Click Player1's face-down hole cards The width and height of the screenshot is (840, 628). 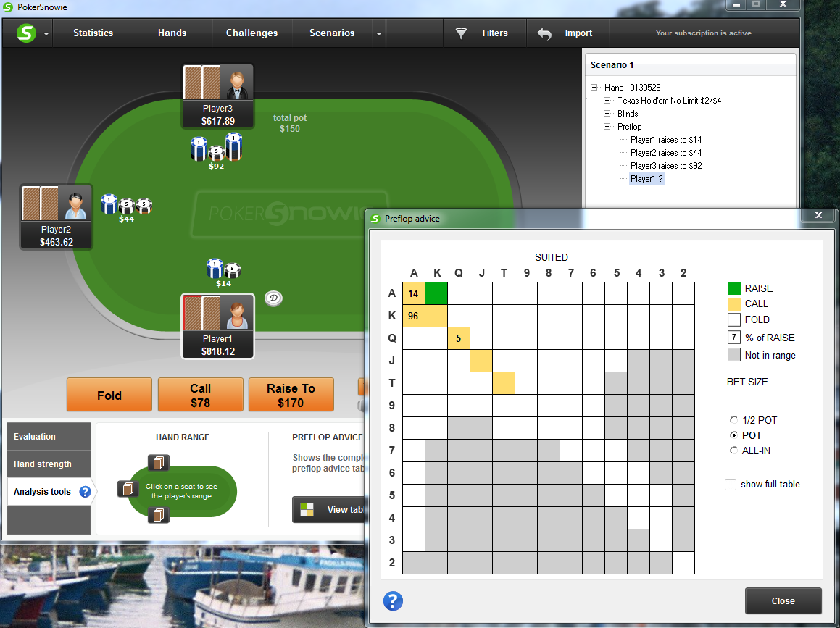201,313
